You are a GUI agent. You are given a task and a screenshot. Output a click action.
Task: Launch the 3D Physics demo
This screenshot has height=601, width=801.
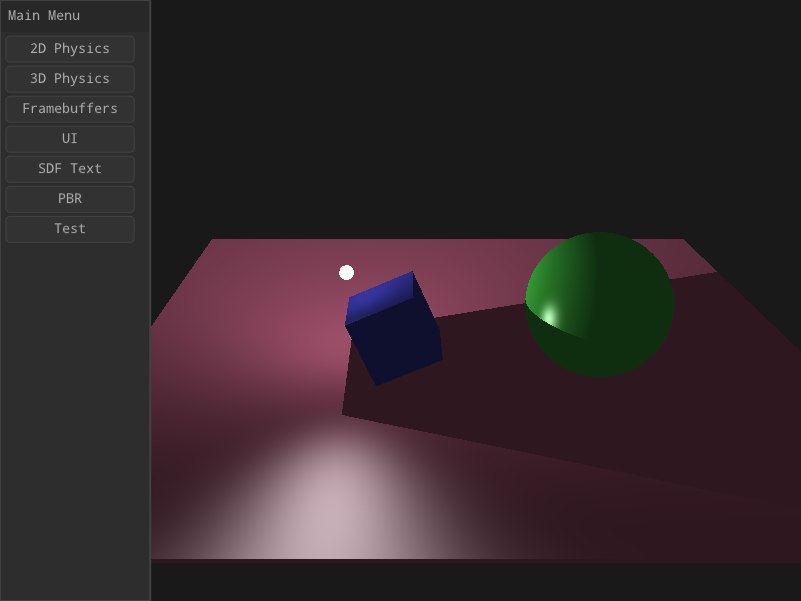70,79
